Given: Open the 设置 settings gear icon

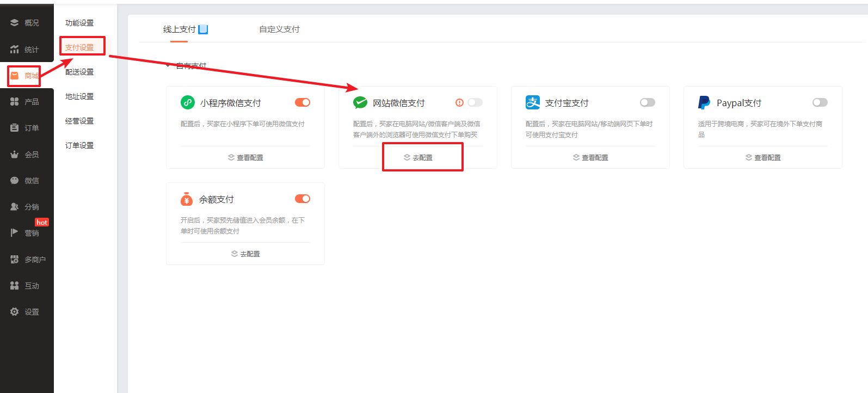Looking at the screenshot, I should coord(15,312).
